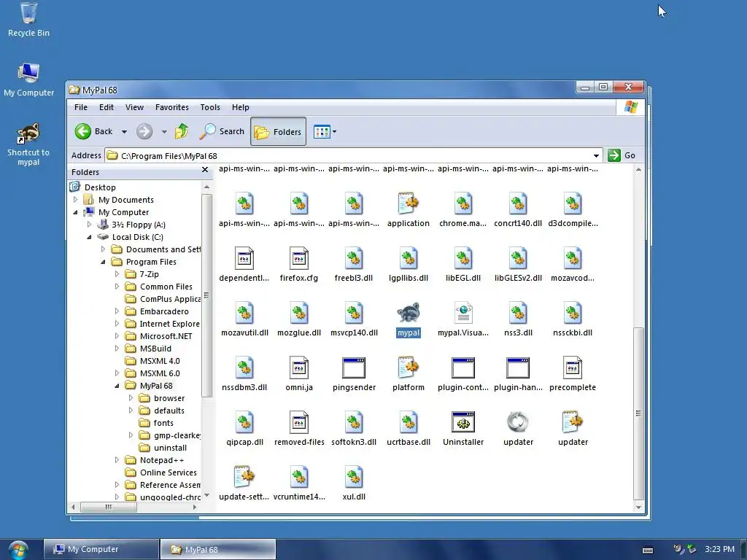Expand the Notepad++ folder node

tap(117, 460)
